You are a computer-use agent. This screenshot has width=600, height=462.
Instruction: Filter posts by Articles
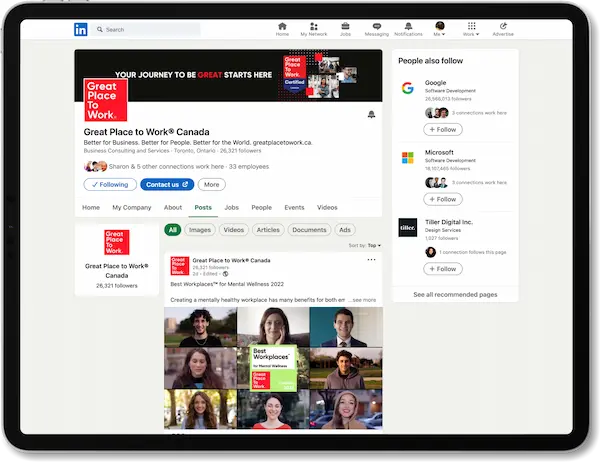268,230
